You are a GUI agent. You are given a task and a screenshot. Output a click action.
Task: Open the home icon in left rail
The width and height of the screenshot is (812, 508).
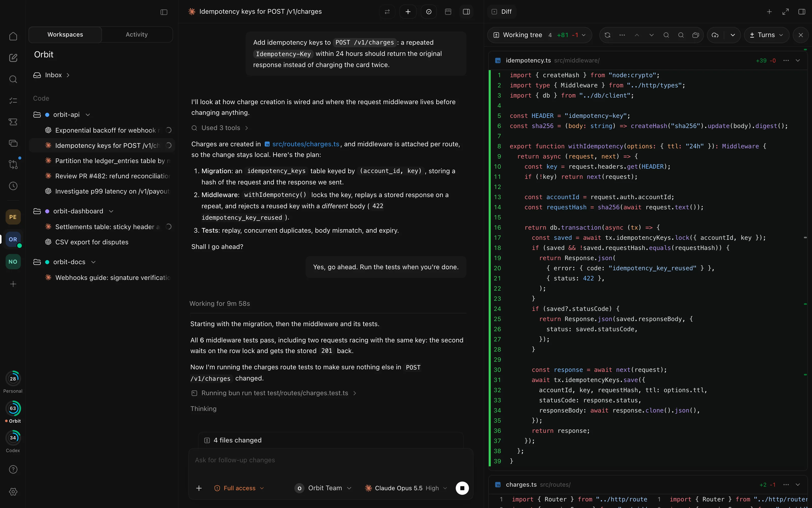click(x=13, y=36)
